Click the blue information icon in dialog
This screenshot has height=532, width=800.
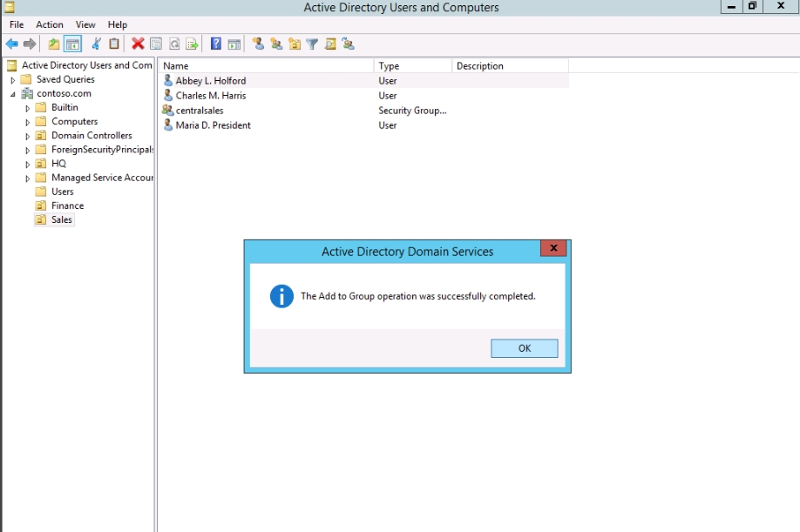click(281, 296)
